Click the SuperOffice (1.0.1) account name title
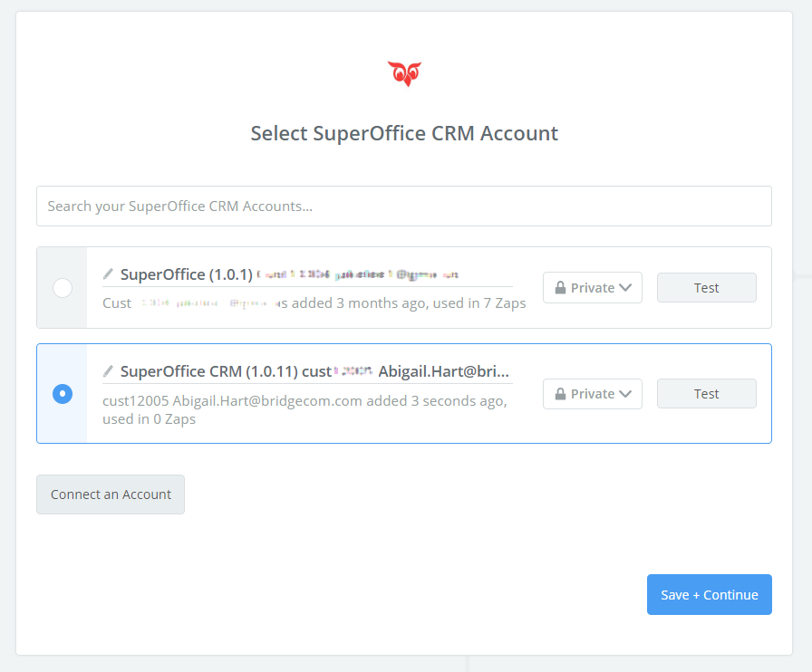 click(186, 274)
